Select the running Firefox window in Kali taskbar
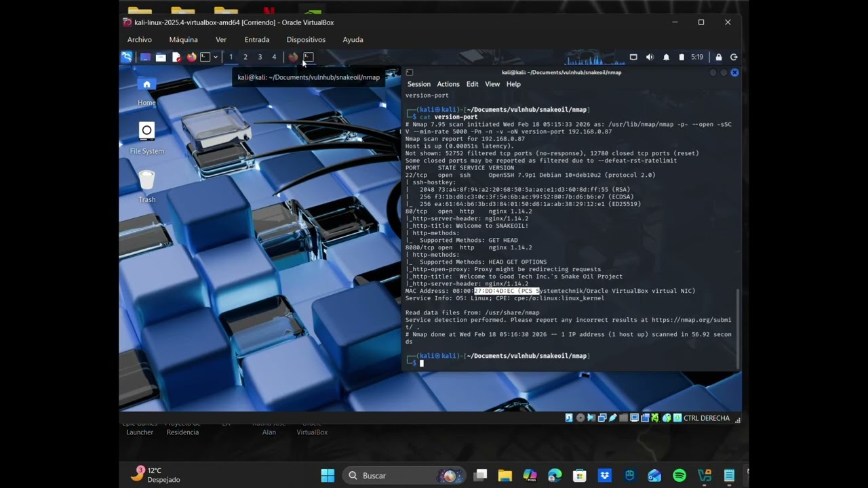The height and width of the screenshot is (488, 868). point(293,57)
